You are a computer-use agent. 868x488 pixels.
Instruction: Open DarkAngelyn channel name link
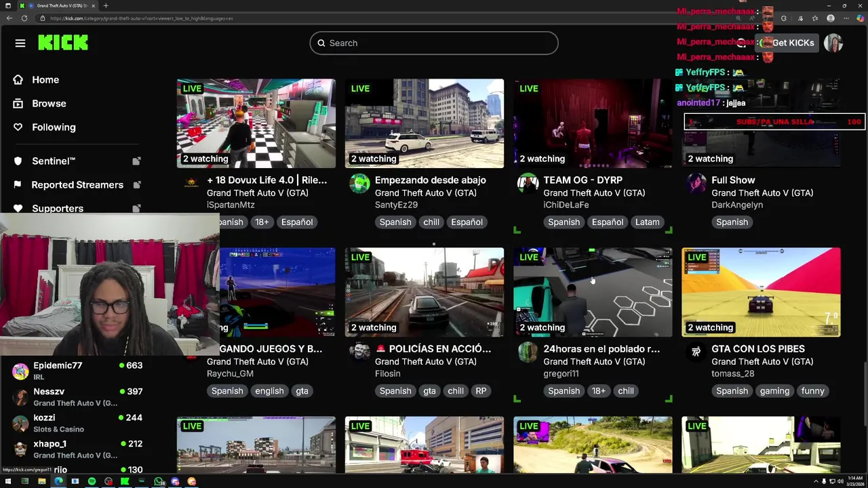(737, 205)
